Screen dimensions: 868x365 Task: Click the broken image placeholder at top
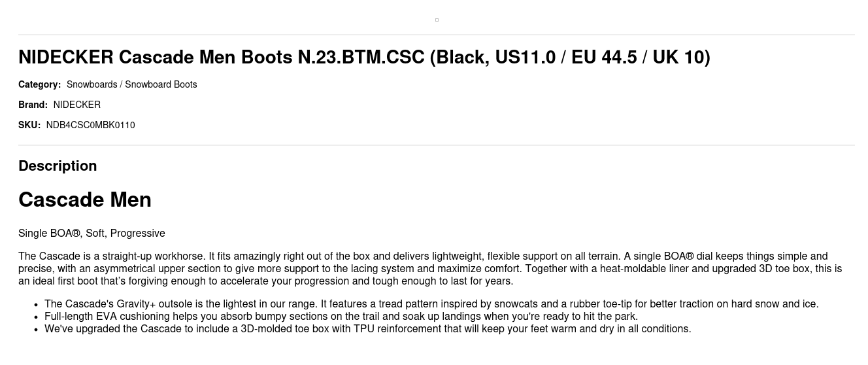pos(437,20)
